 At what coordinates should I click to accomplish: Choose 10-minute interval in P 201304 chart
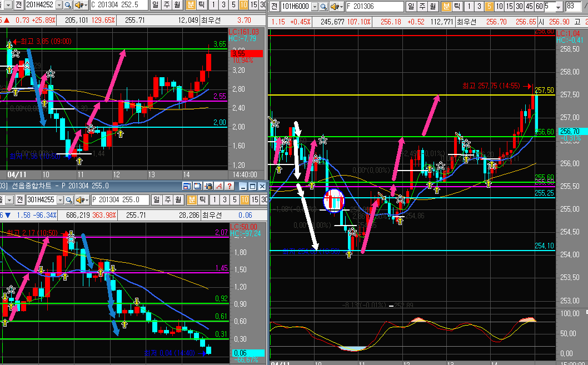click(x=245, y=200)
